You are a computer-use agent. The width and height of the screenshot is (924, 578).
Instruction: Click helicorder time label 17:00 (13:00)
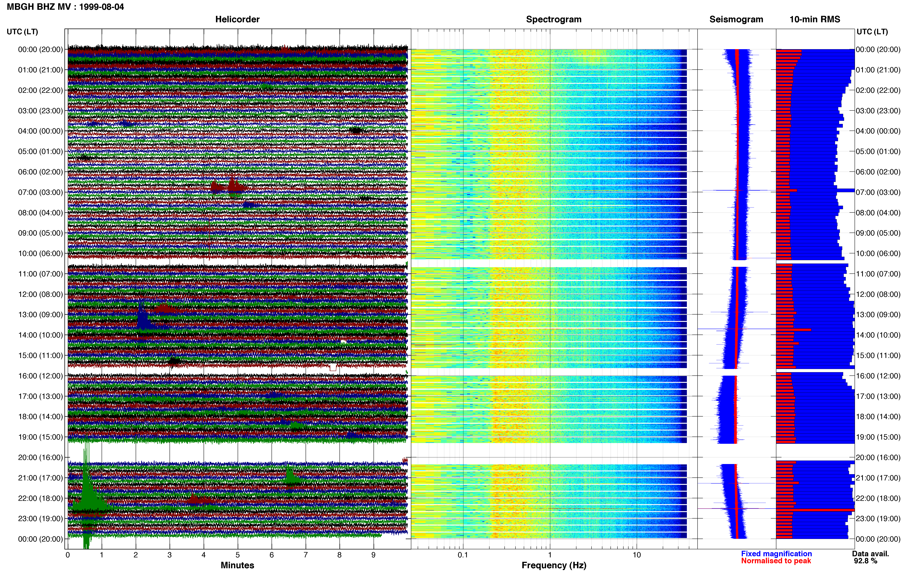pos(41,396)
